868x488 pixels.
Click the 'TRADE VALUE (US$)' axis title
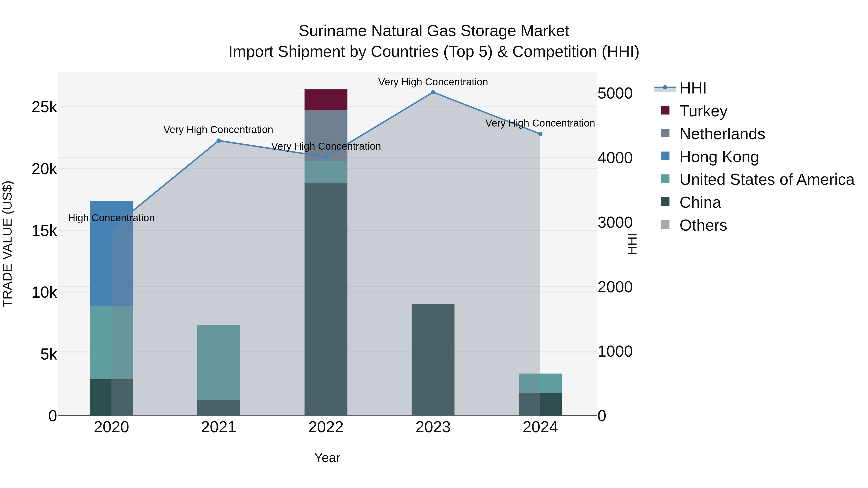[7, 244]
